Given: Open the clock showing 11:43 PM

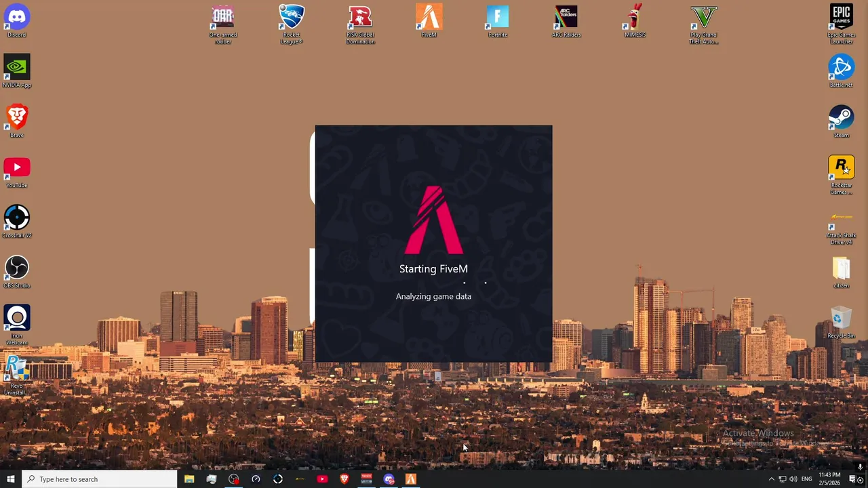Looking at the screenshot, I should 829,479.
